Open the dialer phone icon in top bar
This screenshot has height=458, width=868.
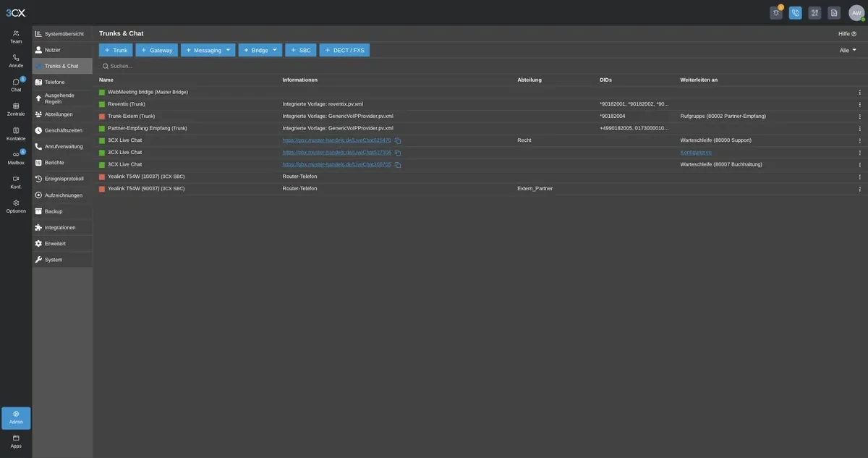point(796,13)
